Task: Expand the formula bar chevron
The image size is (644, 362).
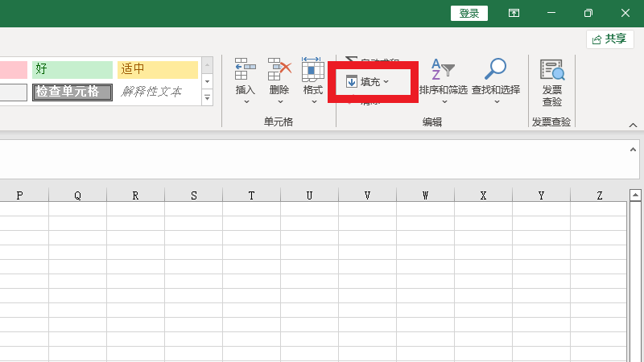Action: [x=632, y=150]
